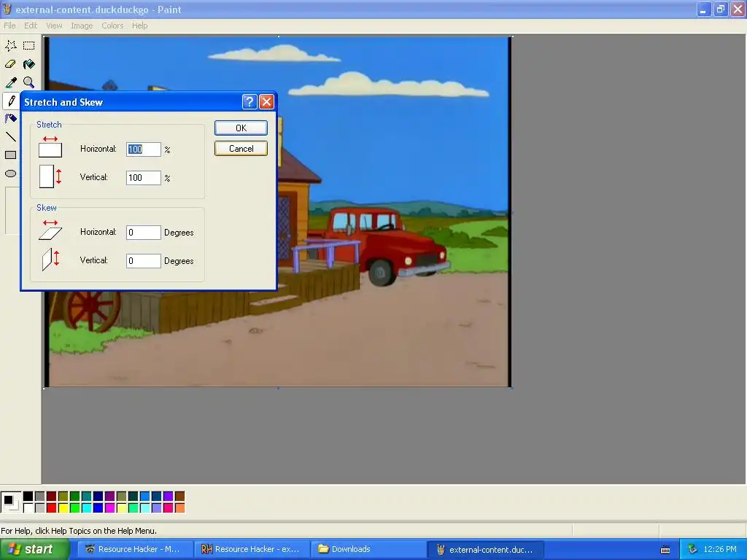
Task: Pick the Fill With Color bucket tool
Action: click(x=29, y=64)
